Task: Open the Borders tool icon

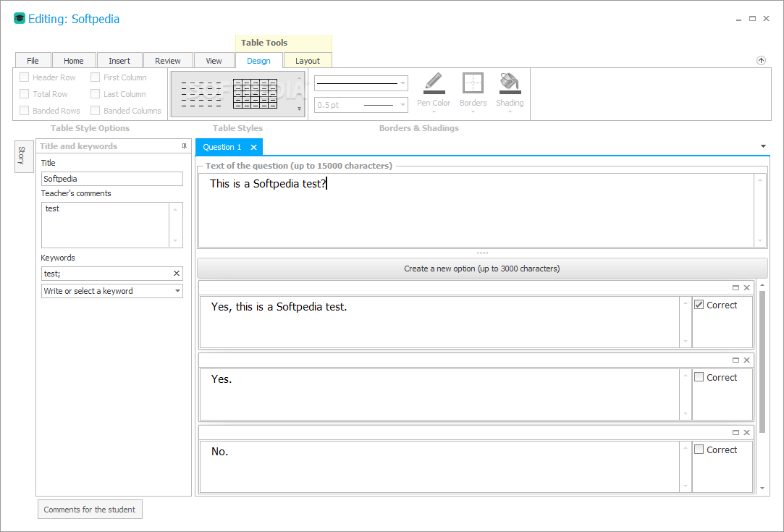Action: [x=473, y=83]
